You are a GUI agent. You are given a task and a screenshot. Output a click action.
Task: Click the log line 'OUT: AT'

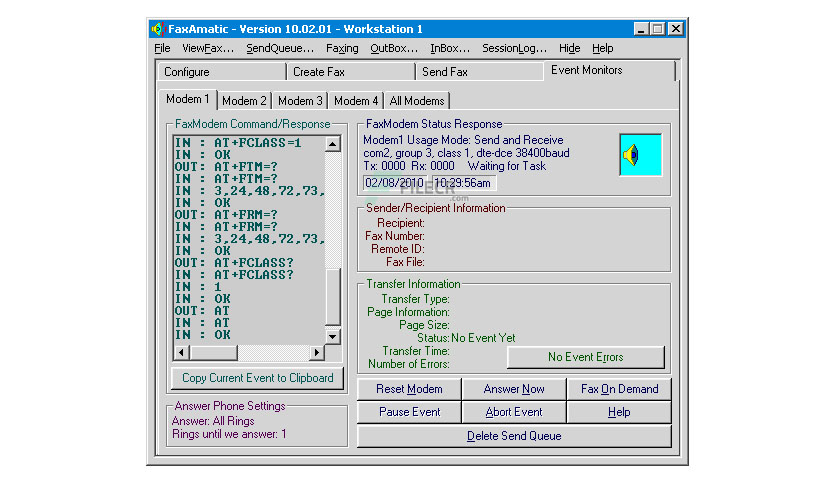pyautogui.click(x=202, y=311)
